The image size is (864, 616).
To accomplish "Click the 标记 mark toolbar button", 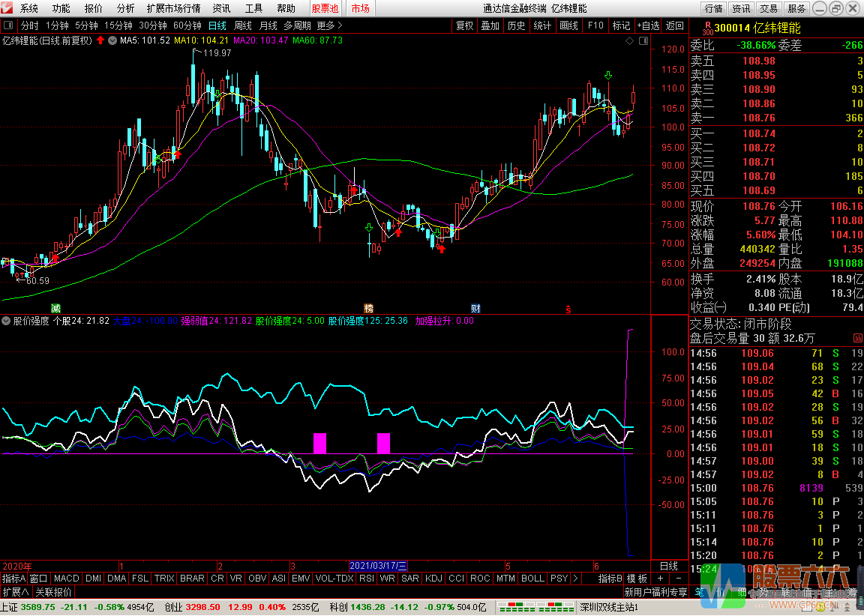I will point(621,25).
